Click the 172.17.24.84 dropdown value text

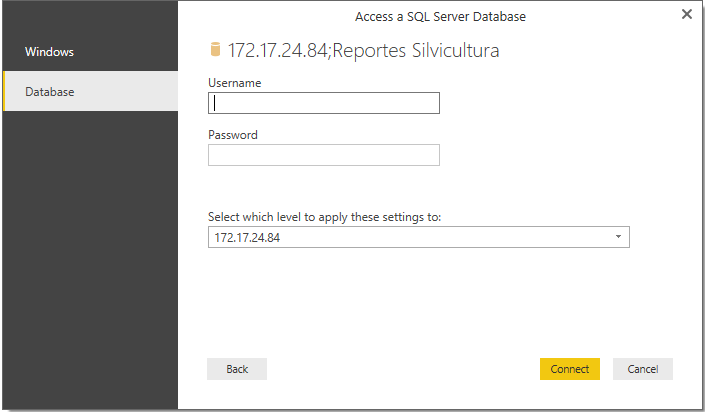(x=247, y=237)
